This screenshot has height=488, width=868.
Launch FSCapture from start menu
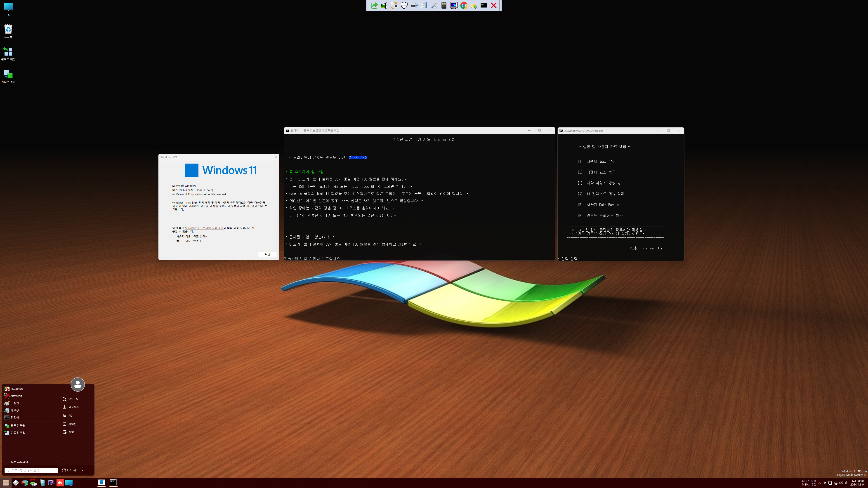click(31, 389)
